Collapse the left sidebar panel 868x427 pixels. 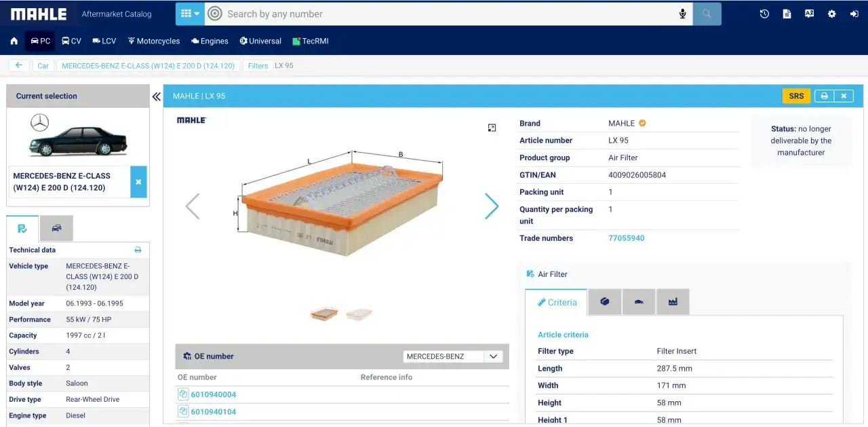coord(157,96)
